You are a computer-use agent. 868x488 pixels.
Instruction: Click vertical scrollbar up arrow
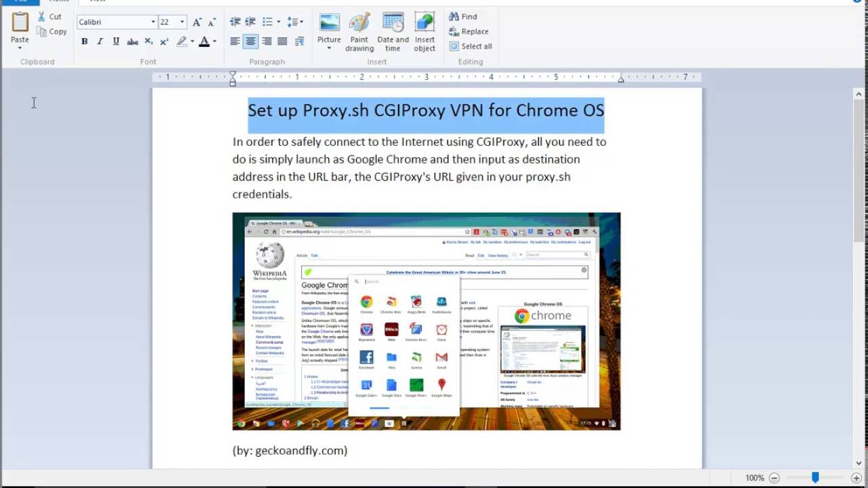pos(860,94)
